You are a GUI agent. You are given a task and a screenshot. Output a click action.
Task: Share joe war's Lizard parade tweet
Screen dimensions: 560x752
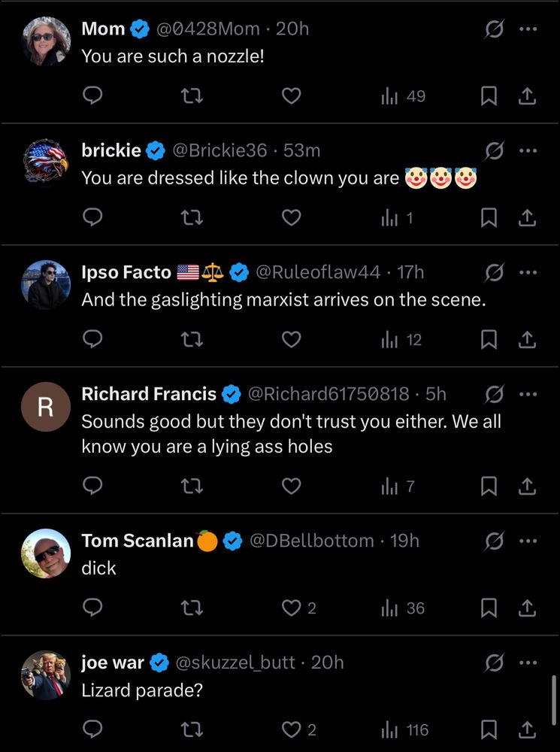coord(528,729)
